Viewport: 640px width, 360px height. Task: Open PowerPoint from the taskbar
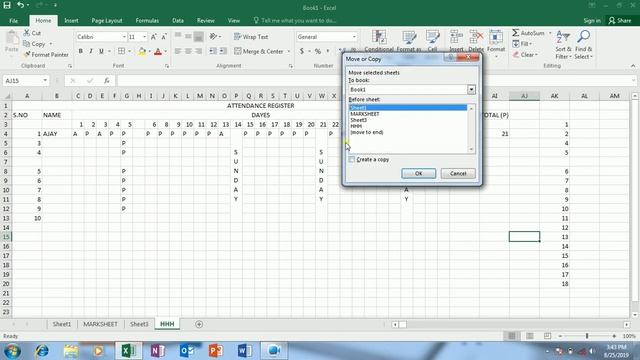coord(216,351)
